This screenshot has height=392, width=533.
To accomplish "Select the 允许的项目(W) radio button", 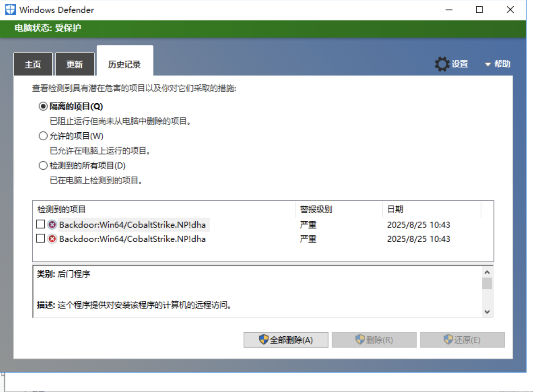I will pos(43,136).
